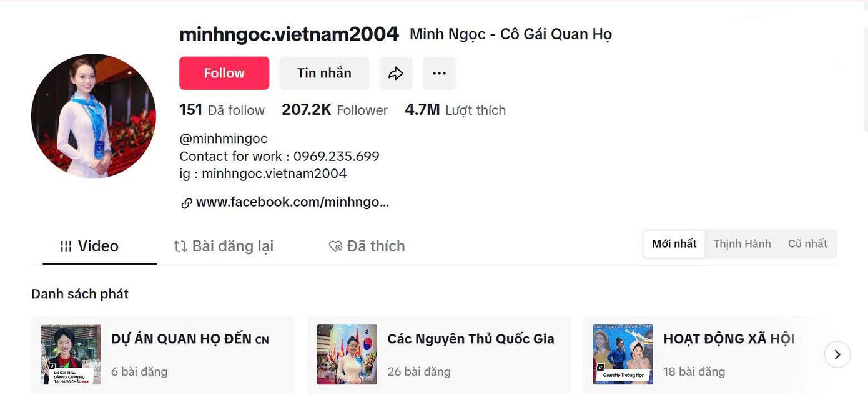Click the grid icon on Video tab
Screen dimensions: 868x405
[66, 246]
